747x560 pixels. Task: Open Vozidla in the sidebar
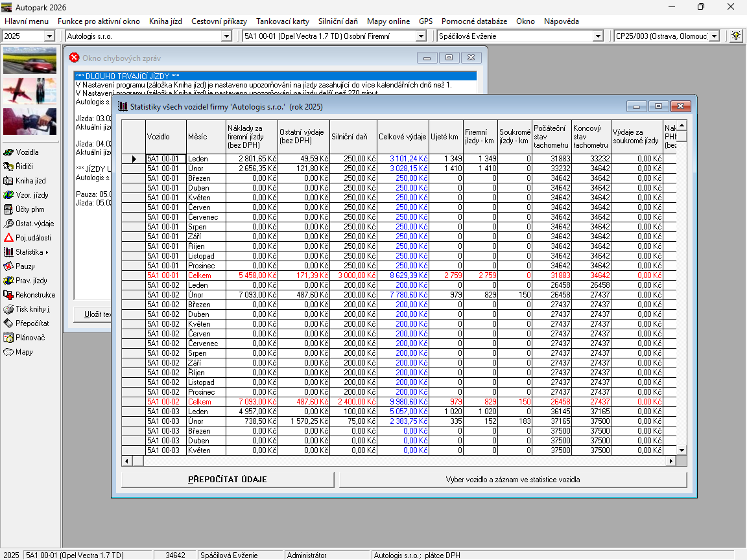coord(27,152)
